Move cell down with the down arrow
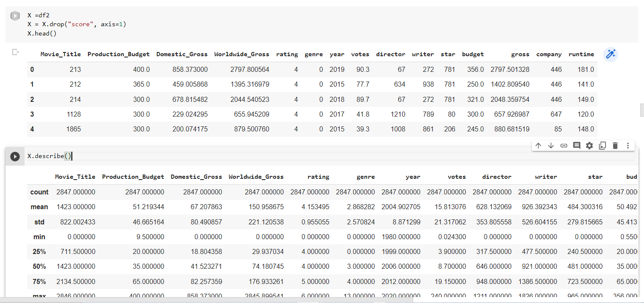Viewport: 644px width, 303px height. (x=551, y=145)
